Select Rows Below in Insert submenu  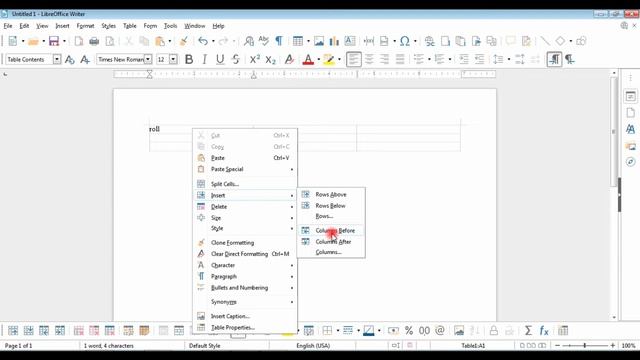click(331, 206)
